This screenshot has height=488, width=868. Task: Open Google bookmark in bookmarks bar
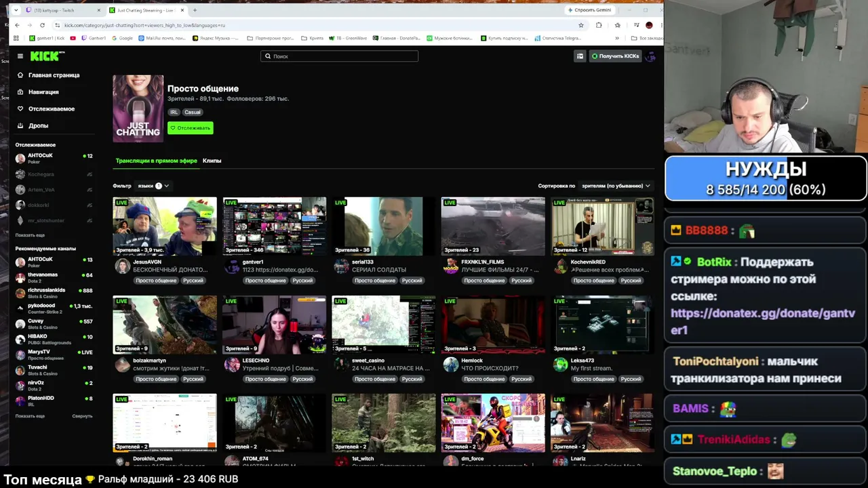point(122,38)
